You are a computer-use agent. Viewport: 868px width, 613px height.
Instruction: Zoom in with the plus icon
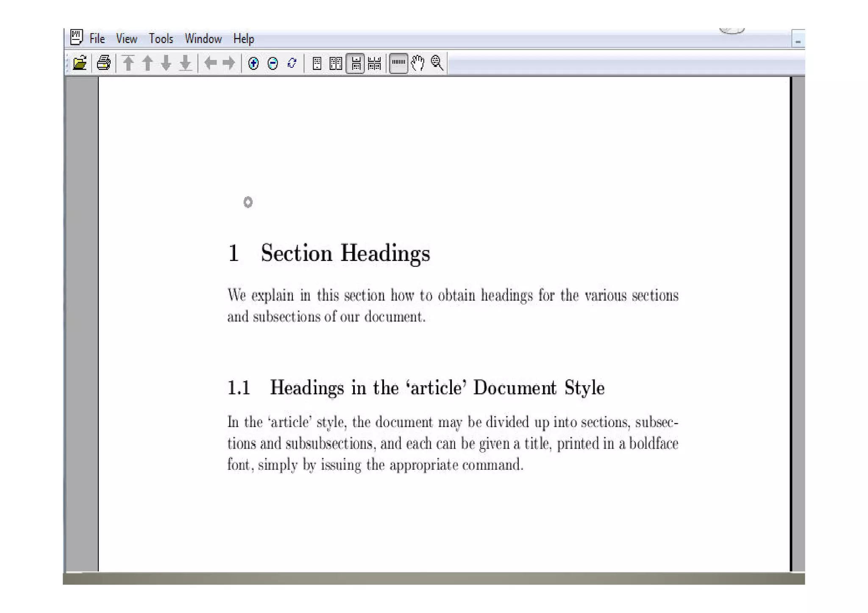pos(253,64)
